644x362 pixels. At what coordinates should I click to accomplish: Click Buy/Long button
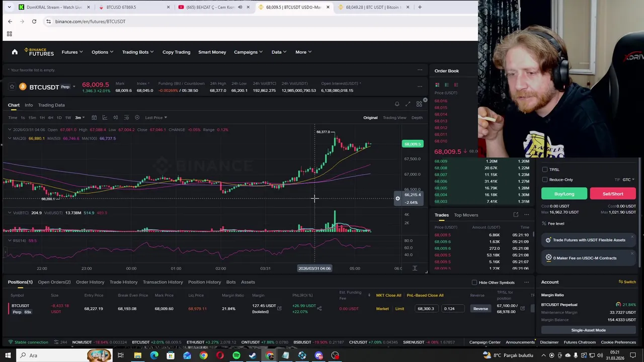[x=564, y=194]
